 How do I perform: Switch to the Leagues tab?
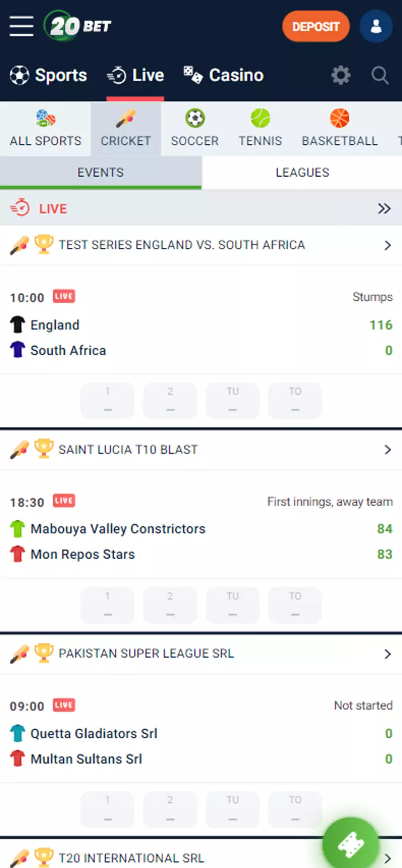pos(302,172)
